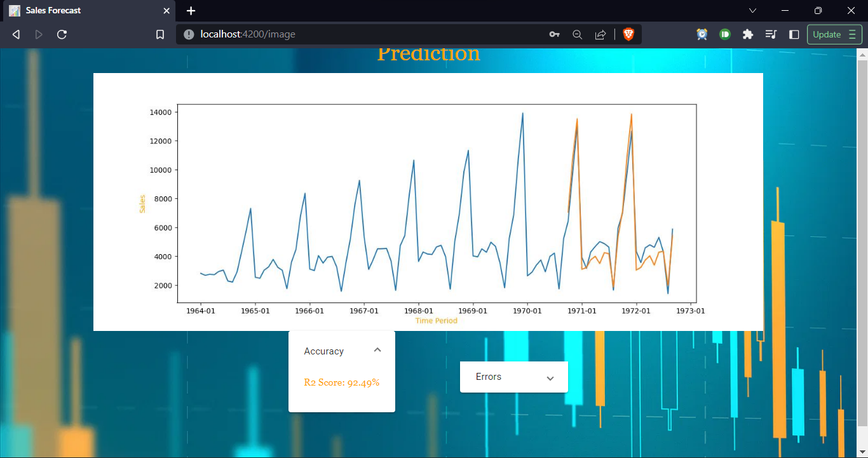Open Brave Shields lion icon
868x458 pixels.
(x=628, y=34)
